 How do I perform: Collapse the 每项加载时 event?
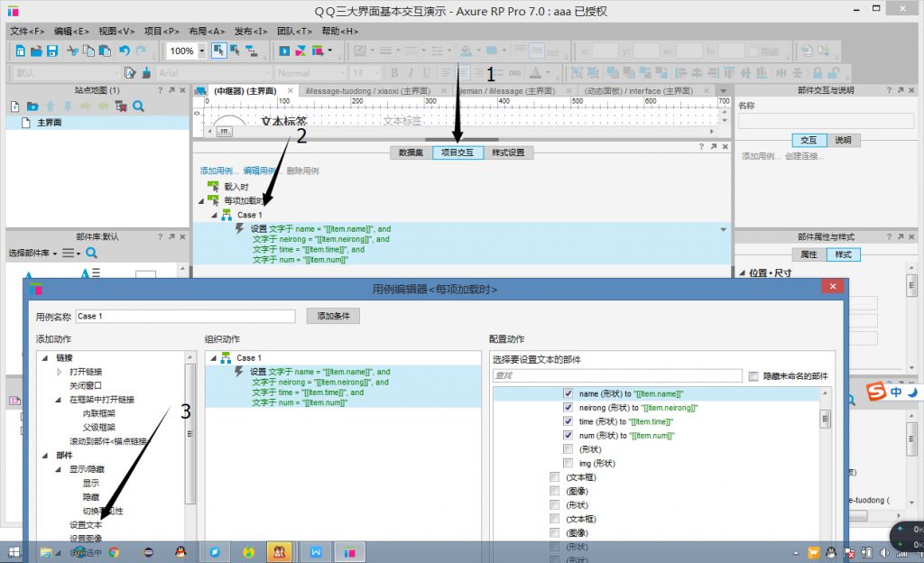click(x=201, y=201)
